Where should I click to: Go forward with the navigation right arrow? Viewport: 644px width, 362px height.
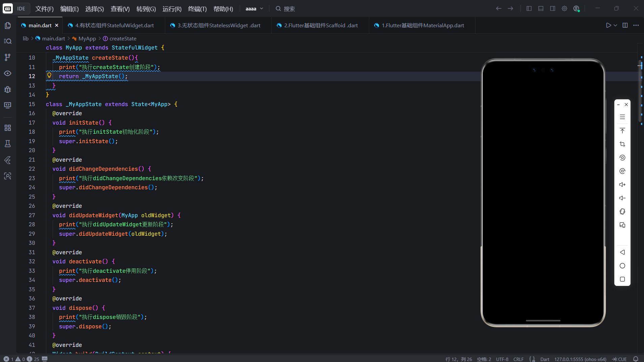pyautogui.click(x=510, y=9)
